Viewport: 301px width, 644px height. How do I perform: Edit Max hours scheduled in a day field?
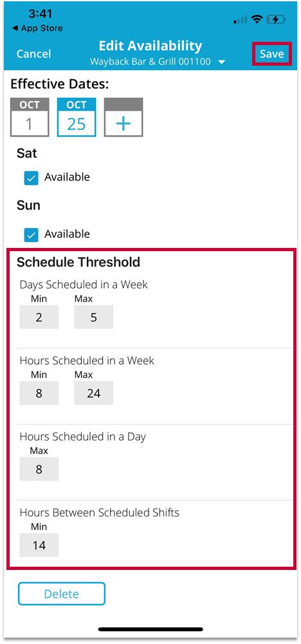coord(39,469)
